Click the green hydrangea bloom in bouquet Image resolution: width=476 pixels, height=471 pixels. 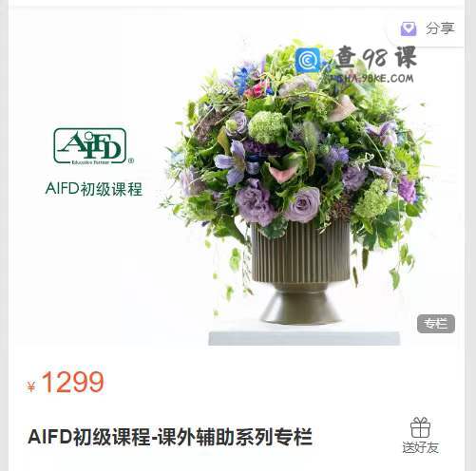point(267,127)
